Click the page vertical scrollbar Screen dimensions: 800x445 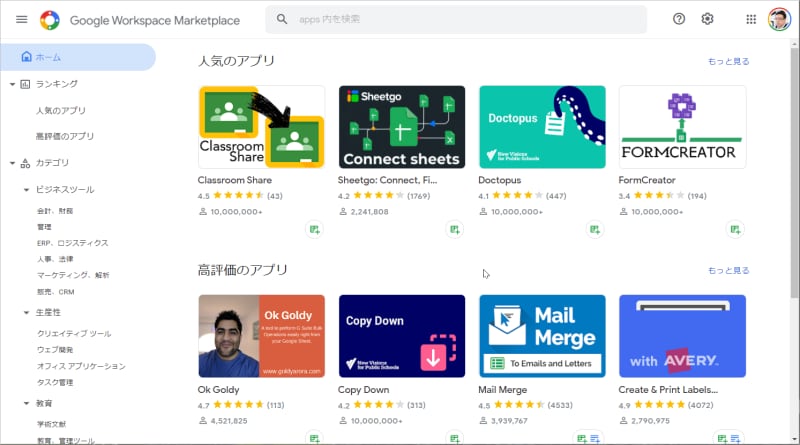click(794, 174)
